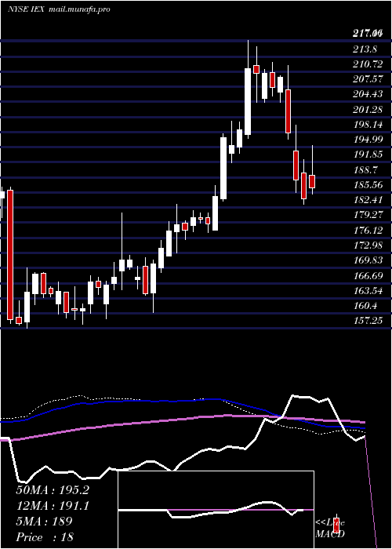The image size is (392, 549).
Task: Click the Price : 18 reading
Action: (x=45, y=537)
